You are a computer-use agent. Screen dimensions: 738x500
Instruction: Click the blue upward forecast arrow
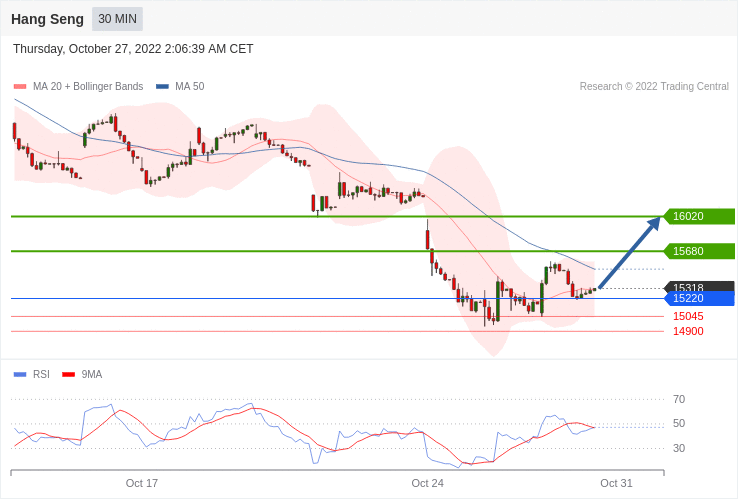(630, 252)
